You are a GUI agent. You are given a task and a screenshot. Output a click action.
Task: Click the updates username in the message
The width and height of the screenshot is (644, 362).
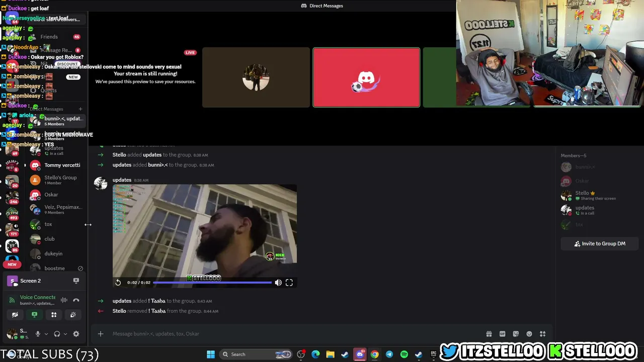[x=122, y=180]
